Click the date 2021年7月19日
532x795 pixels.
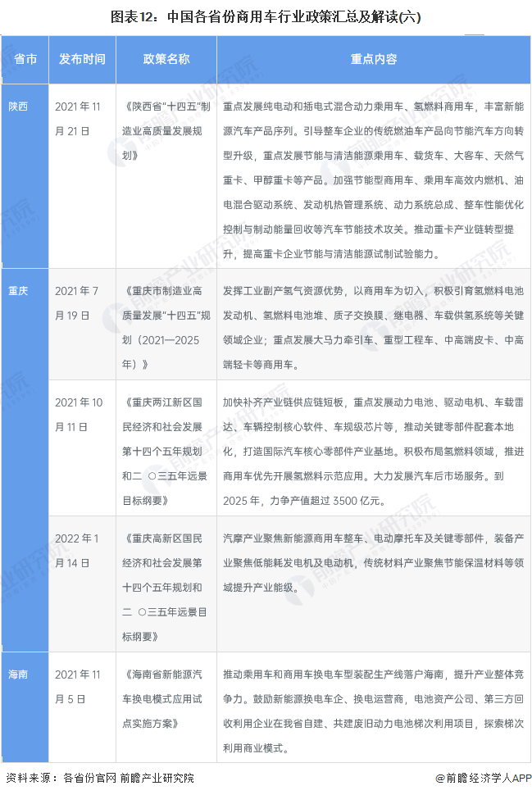pos(77,302)
